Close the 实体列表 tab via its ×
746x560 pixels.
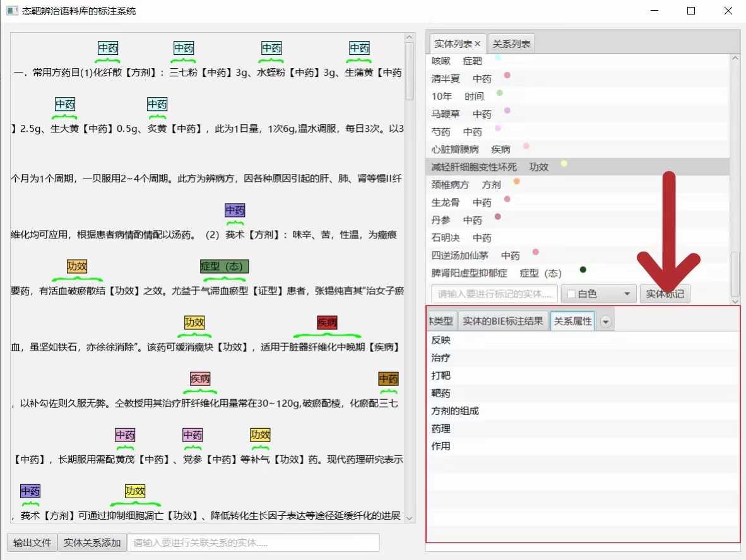478,44
